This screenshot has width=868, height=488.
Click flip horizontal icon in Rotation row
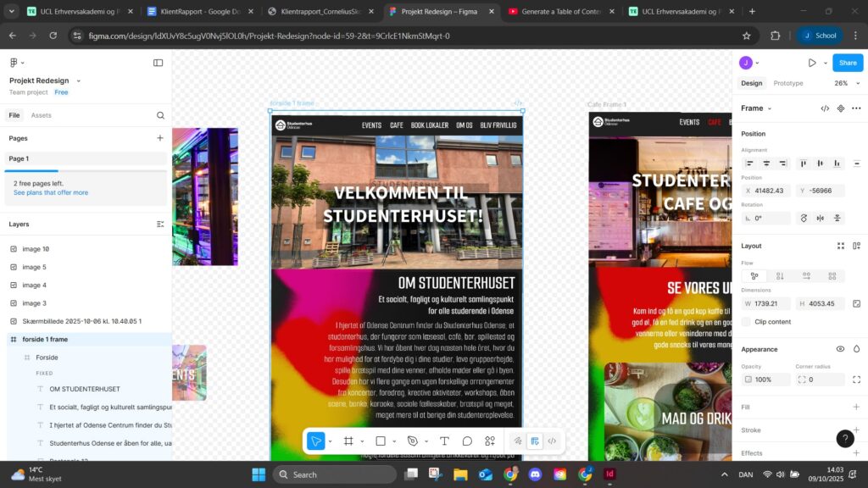pyautogui.click(x=820, y=218)
